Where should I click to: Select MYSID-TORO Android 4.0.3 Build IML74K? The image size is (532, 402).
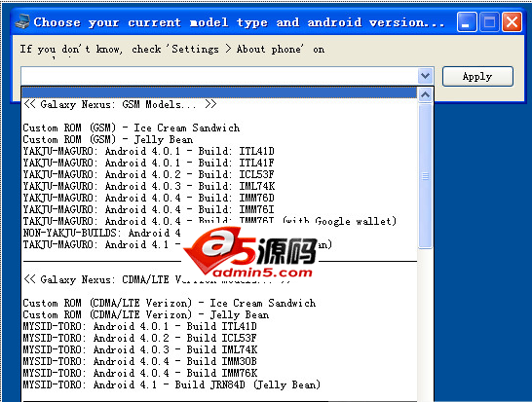point(140,349)
